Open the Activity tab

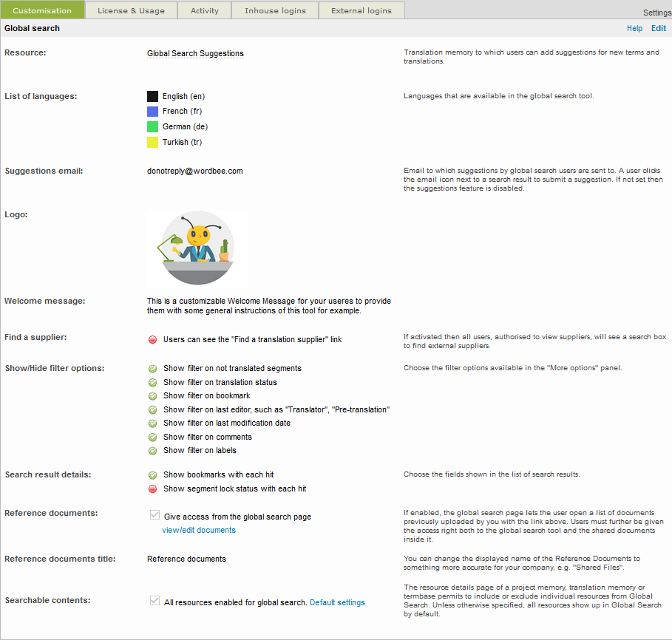[x=204, y=10]
